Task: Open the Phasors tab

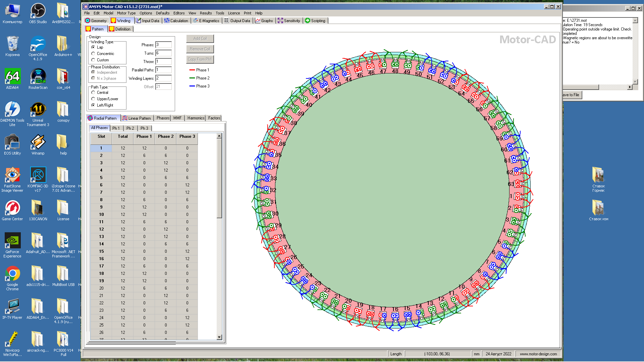Action: [163, 118]
